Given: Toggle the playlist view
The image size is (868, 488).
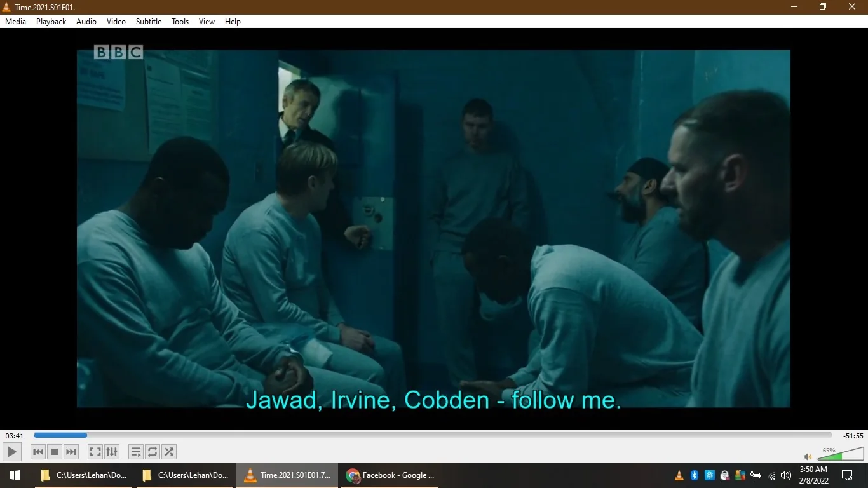Looking at the screenshot, I should (136, 452).
